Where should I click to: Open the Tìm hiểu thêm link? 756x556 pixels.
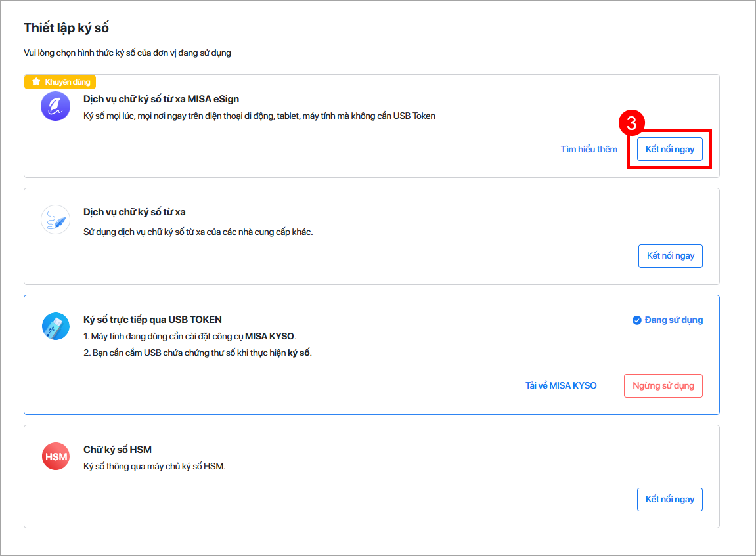(589, 149)
